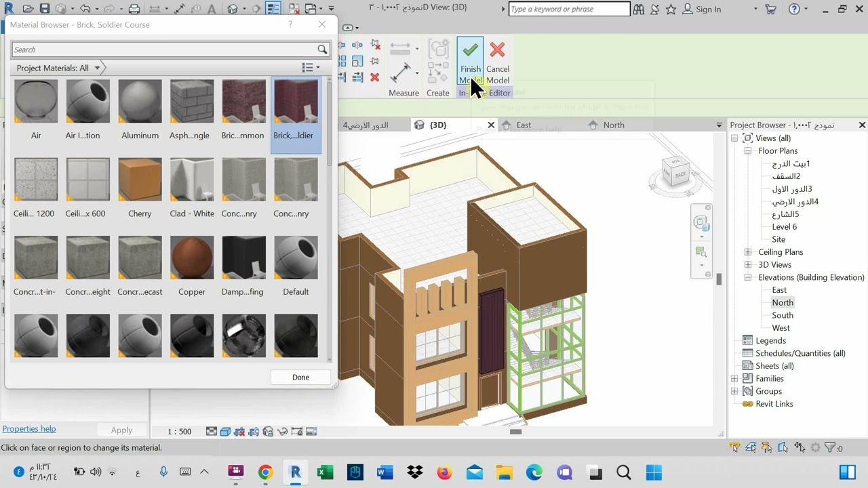Image resolution: width=868 pixels, height=488 pixels.
Task: Open Chrome from the Windows taskbar
Action: (265, 472)
